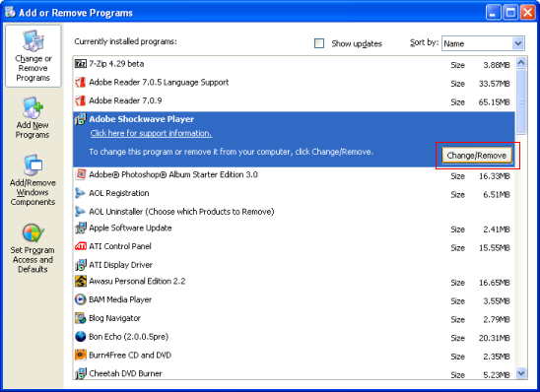Click the BAM Media Player icon
The width and height of the screenshot is (540, 392).
80,299
